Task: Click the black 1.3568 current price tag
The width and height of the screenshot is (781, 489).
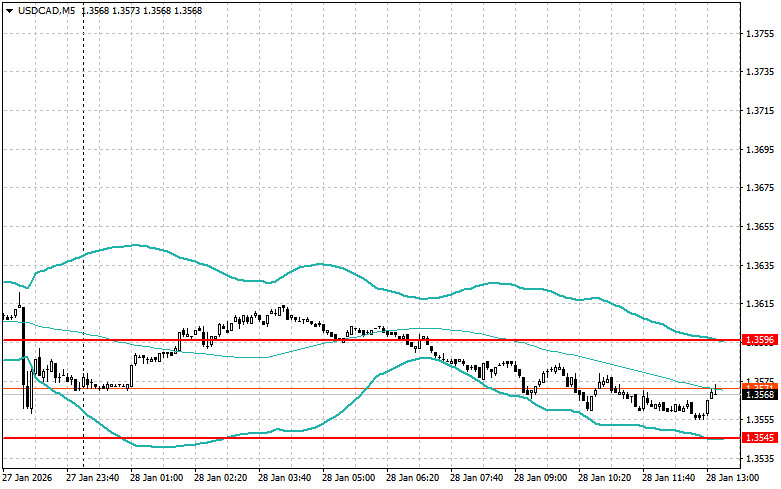Action: pos(760,395)
